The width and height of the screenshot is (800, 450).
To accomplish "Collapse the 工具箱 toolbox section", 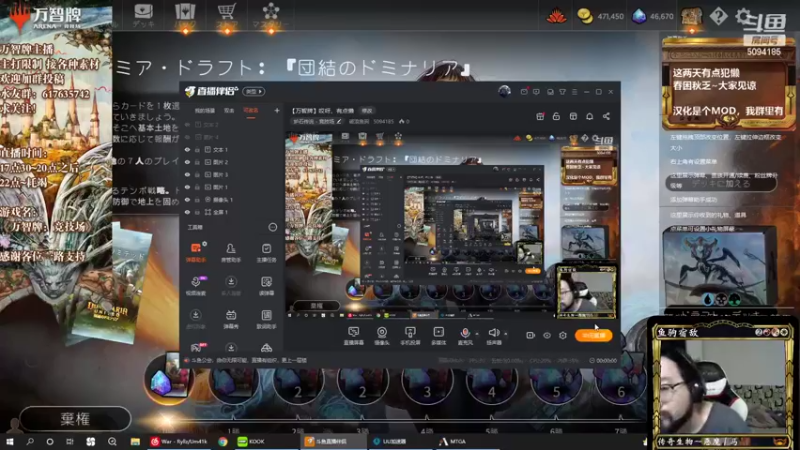I will pos(272,227).
